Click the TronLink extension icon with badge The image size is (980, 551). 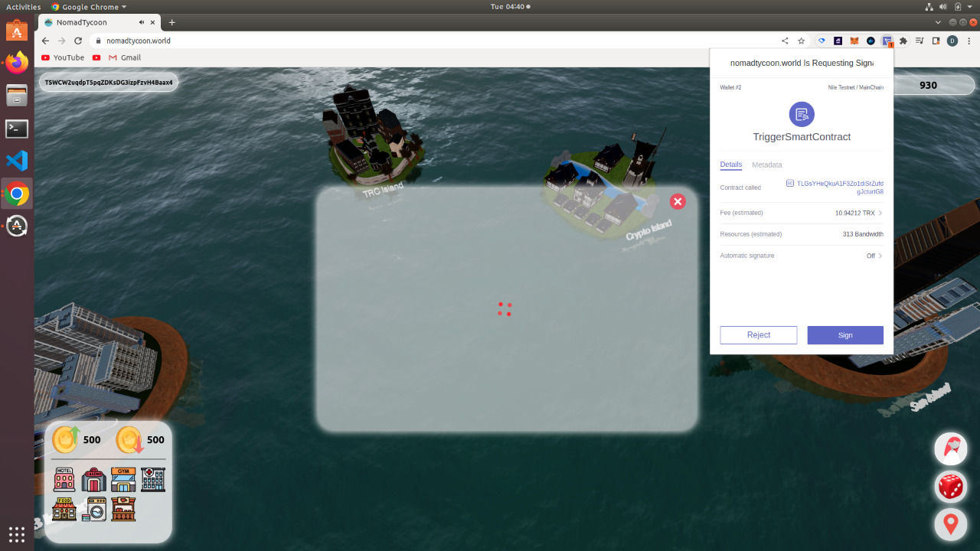click(887, 41)
